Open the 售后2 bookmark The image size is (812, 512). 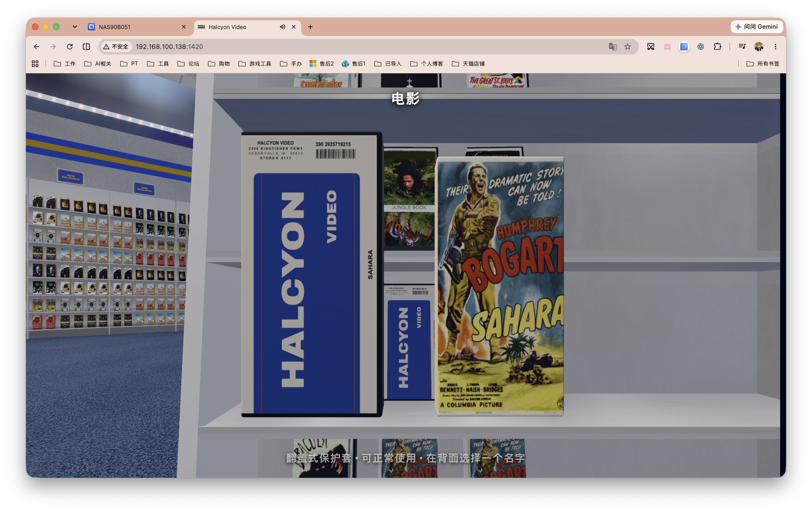click(x=322, y=64)
